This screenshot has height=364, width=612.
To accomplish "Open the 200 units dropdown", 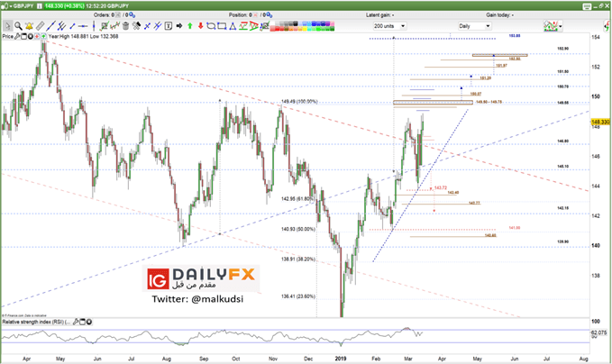I will click(x=389, y=26).
